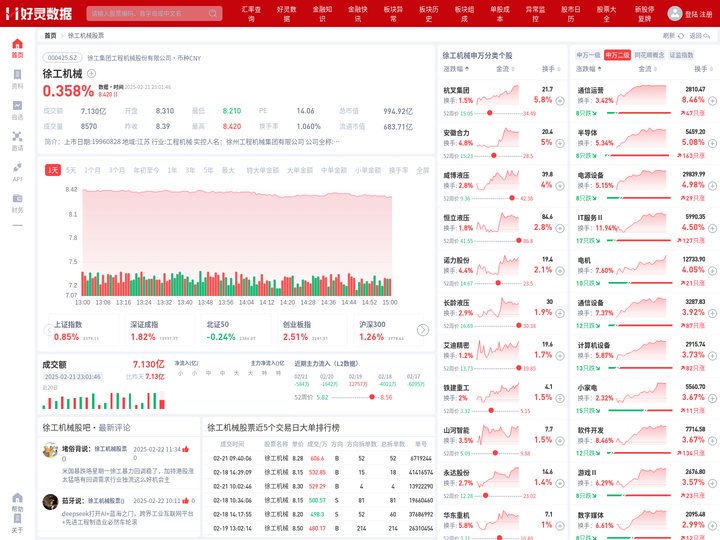The image size is (720, 540).
Task: Like the comment by 茹牙 thumbs-up
Action: pyautogui.click(x=186, y=501)
